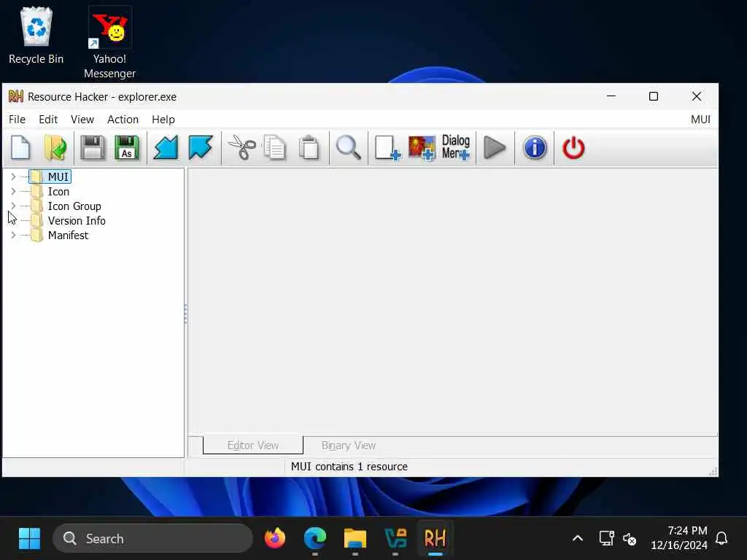The height and width of the screenshot is (560, 747).
Task: Expand the Icon tree node
Action: click(13, 192)
